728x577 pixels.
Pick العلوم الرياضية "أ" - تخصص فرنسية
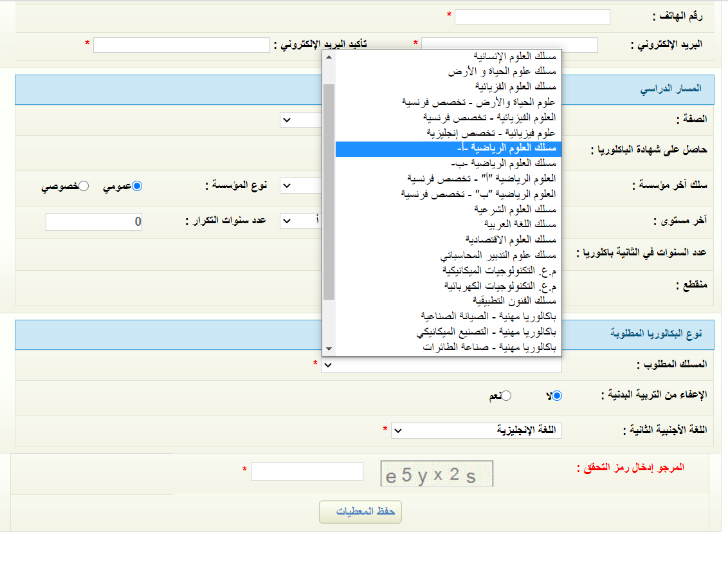click(448, 179)
